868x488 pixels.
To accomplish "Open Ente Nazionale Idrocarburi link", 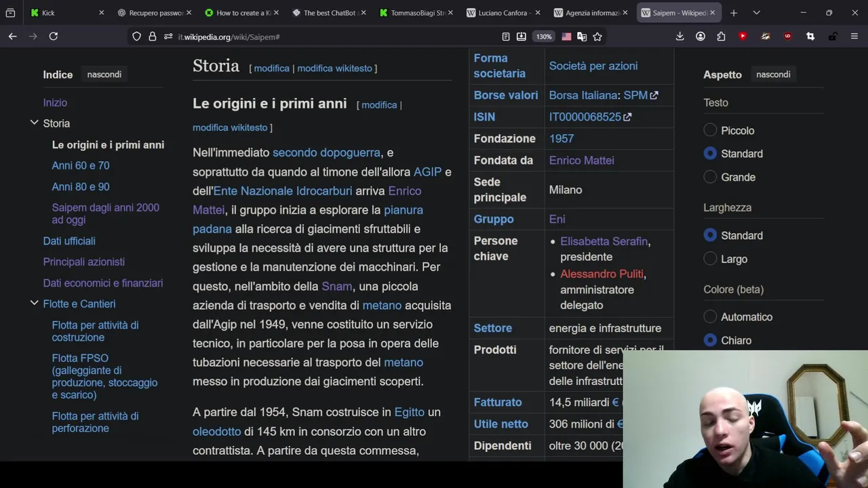I will point(283,191).
